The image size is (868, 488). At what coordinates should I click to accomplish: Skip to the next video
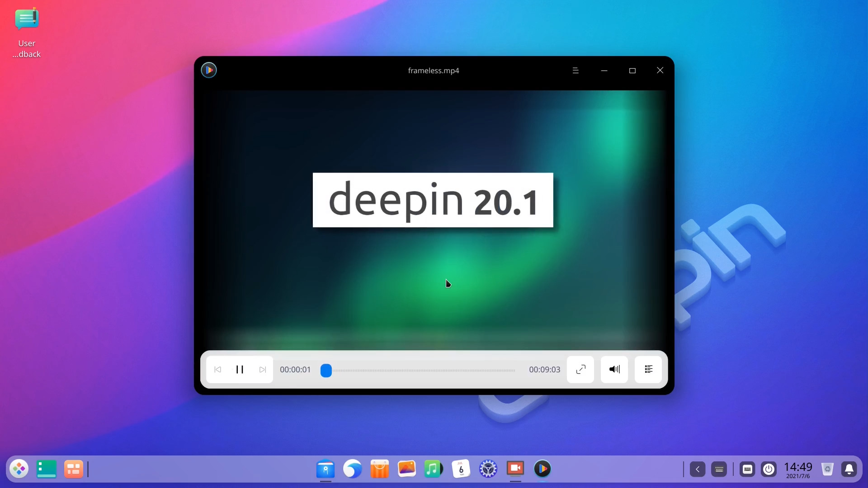coord(262,370)
